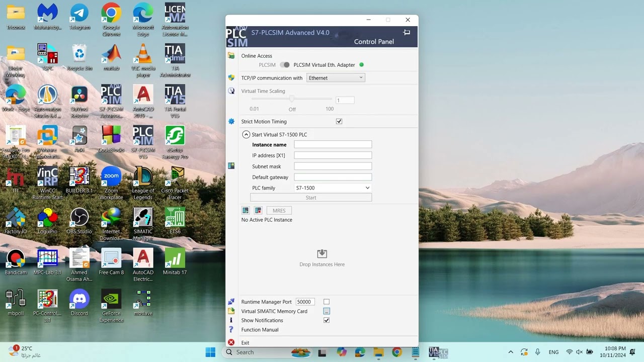Click the MRES button

pos(279,211)
